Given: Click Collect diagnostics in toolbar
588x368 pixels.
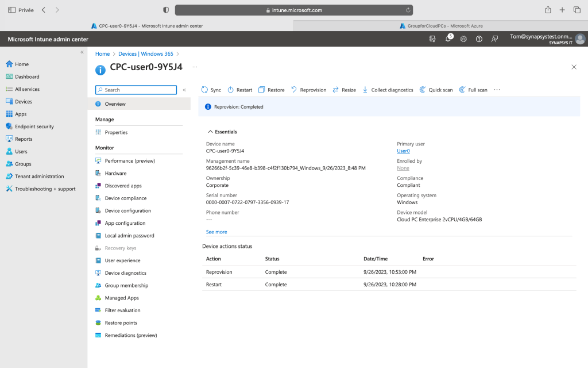Looking at the screenshot, I should 388,90.
